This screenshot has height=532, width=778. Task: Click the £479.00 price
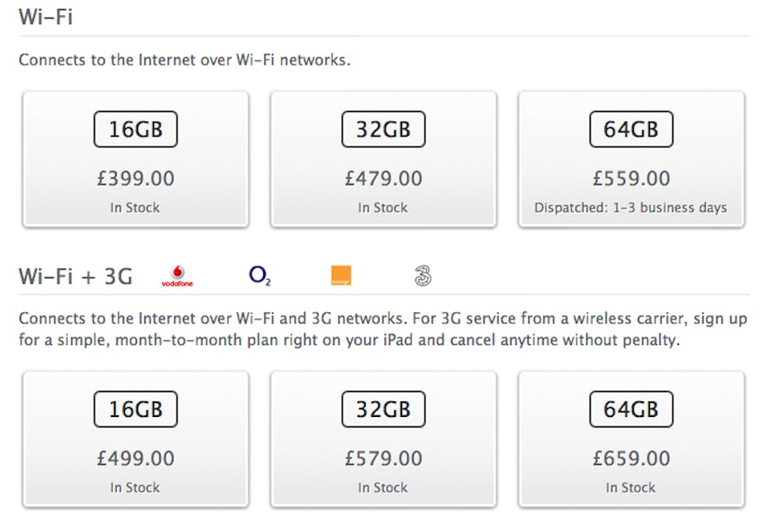point(383,178)
